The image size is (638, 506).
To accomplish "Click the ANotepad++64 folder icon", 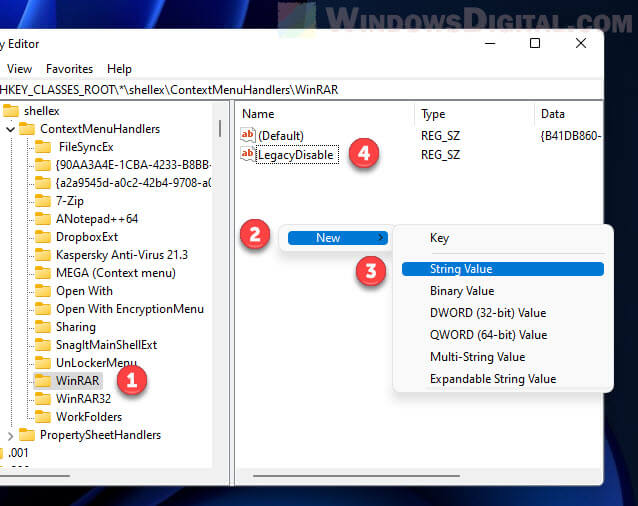I will 43,219.
